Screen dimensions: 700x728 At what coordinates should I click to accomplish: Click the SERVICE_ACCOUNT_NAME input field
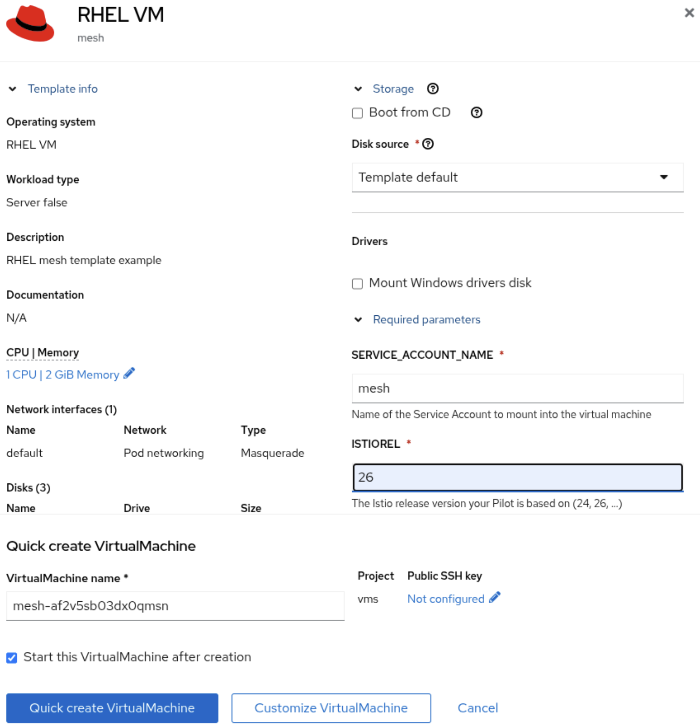pyautogui.click(x=517, y=388)
